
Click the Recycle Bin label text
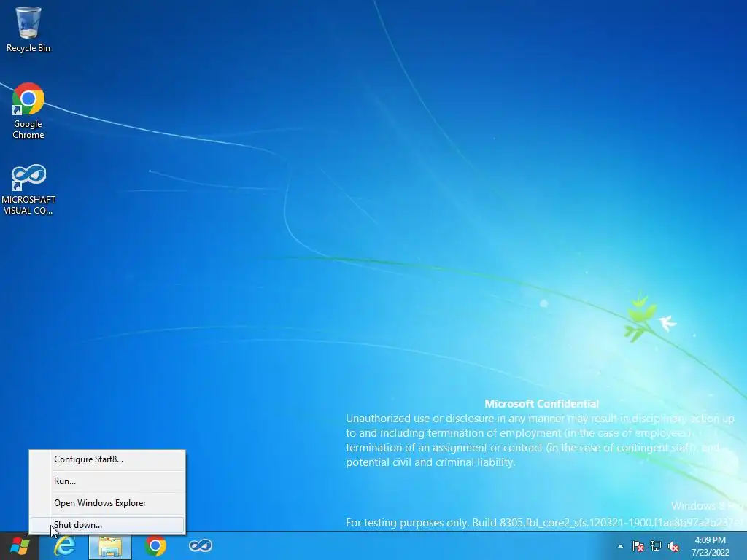coord(28,48)
